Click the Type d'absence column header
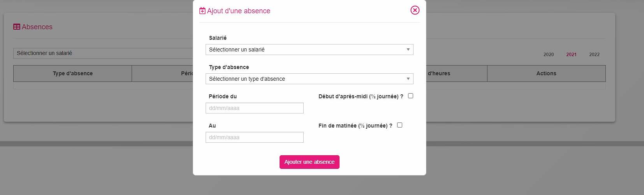Viewport: 644px width, 195px height. click(73, 73)
